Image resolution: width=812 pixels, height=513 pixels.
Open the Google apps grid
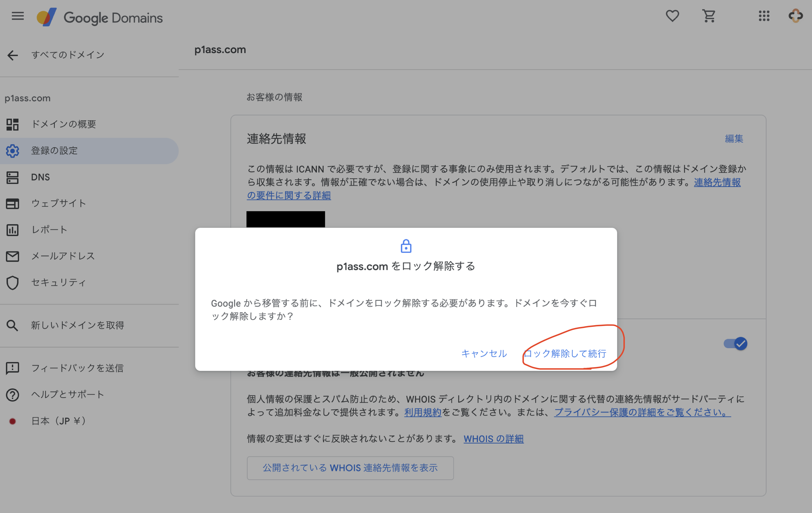764,16
